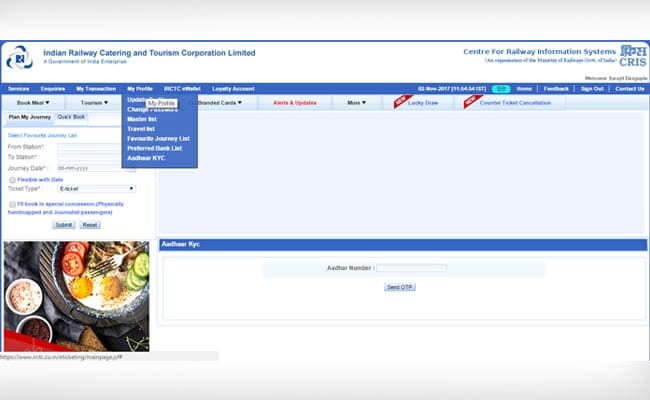Open the IRCTC eWallet menu
This screenshot has width=650, height=400.
tap(182, 89)
